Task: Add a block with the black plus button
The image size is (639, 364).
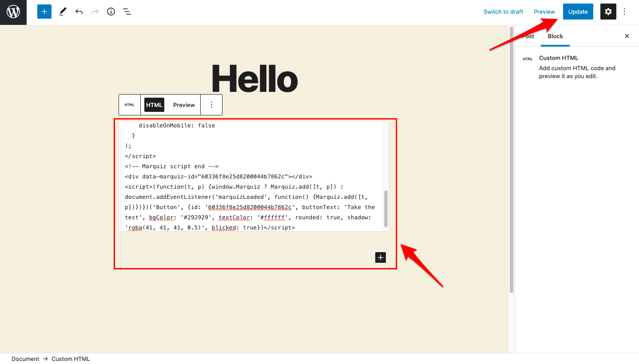Action: [381, 257]
